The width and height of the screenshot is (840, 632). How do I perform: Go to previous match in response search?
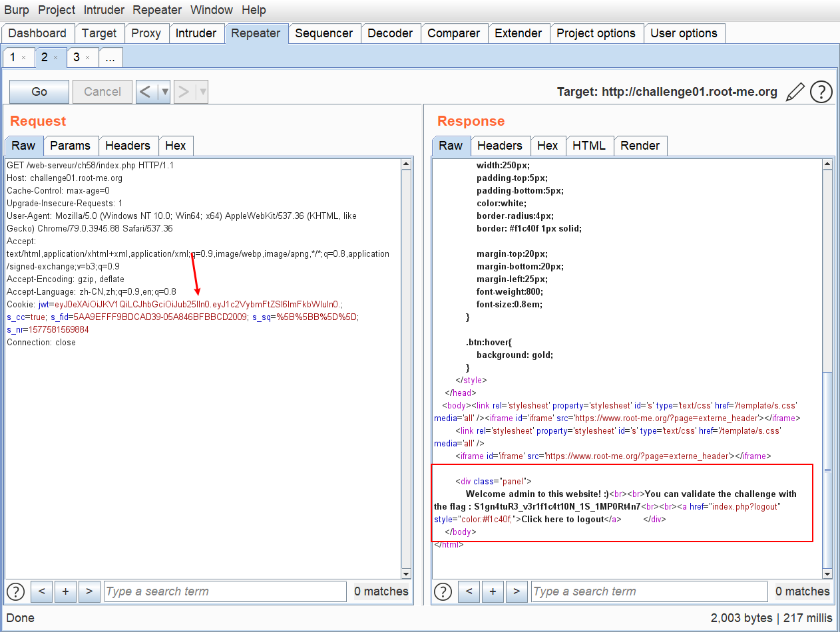point(469,591)
